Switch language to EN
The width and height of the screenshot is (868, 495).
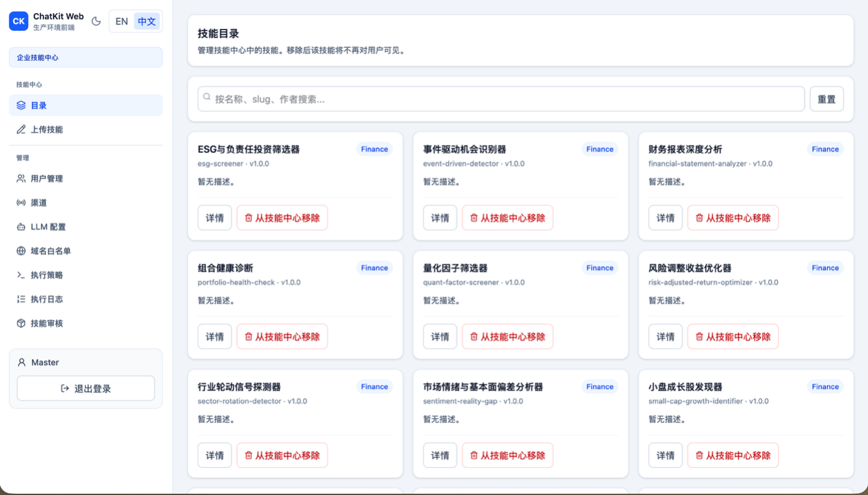pyautogui.click(x=121, y=21)
